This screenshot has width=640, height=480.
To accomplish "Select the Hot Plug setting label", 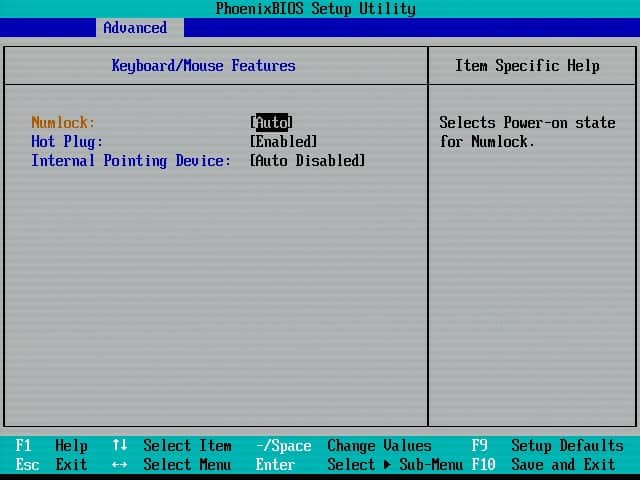I will coord(67,142).
